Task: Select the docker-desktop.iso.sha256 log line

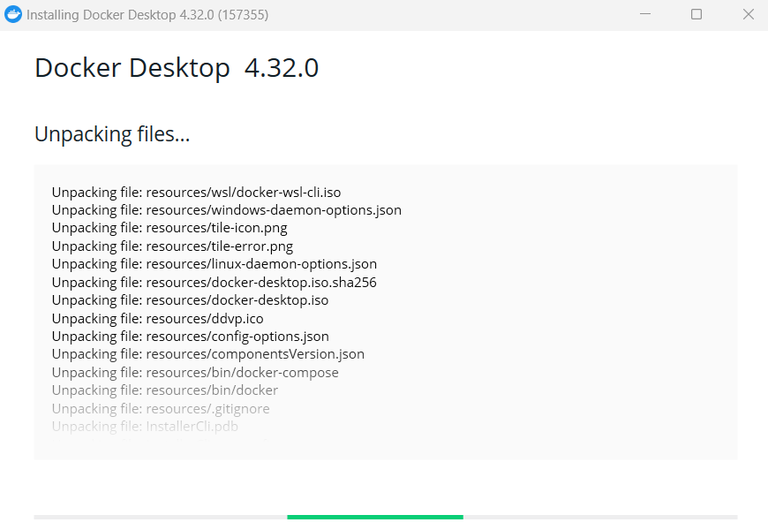Action: coord(214,282)
